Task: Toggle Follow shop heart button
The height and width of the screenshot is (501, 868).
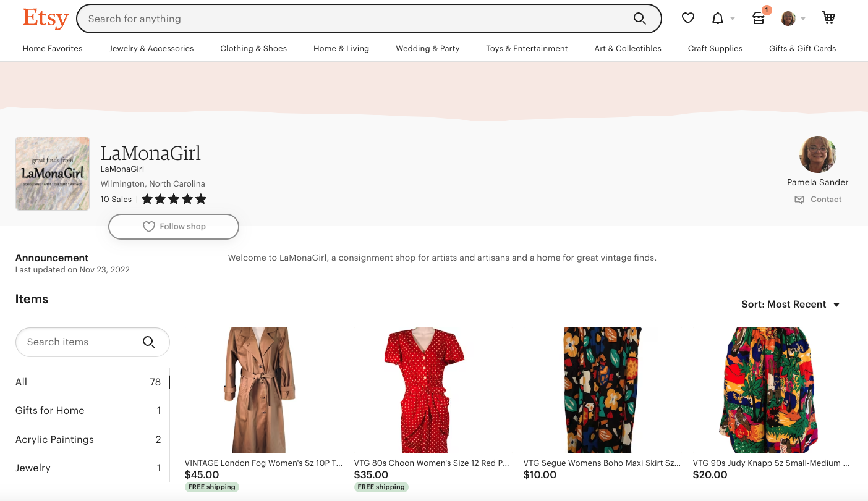Action: click(x=174, y=227)
